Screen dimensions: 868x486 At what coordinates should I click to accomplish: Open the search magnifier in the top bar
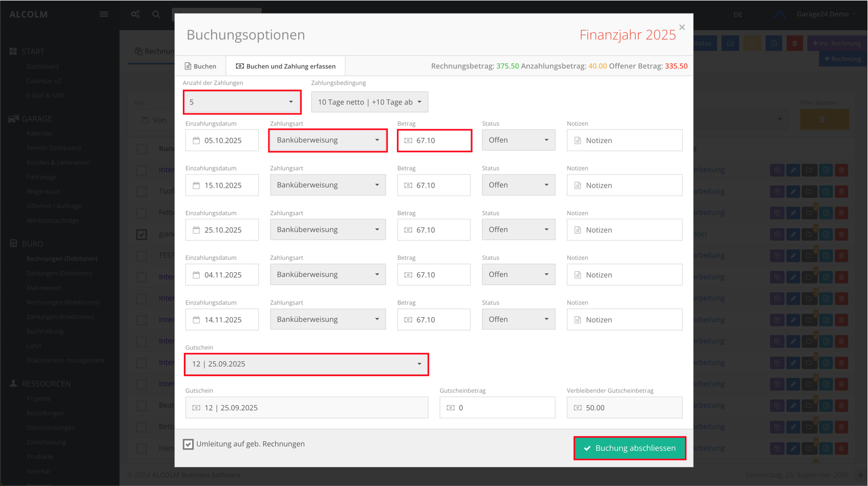(x=156, y=14)
